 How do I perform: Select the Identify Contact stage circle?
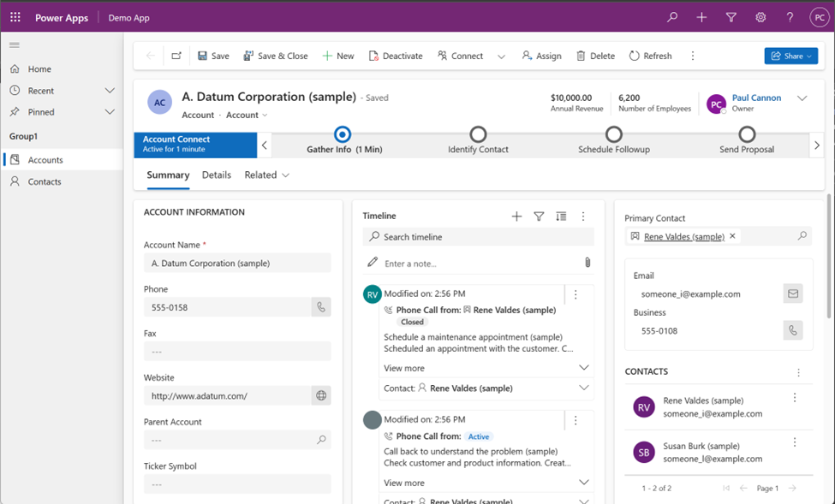pos(478,134)
